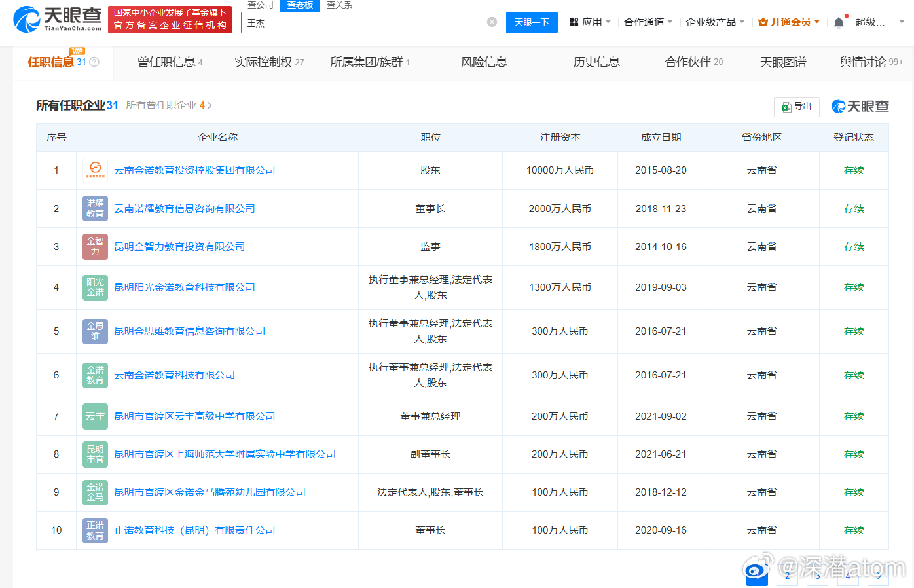
Task: Click the Excel icon on 导出
Action: coord(786,107)
